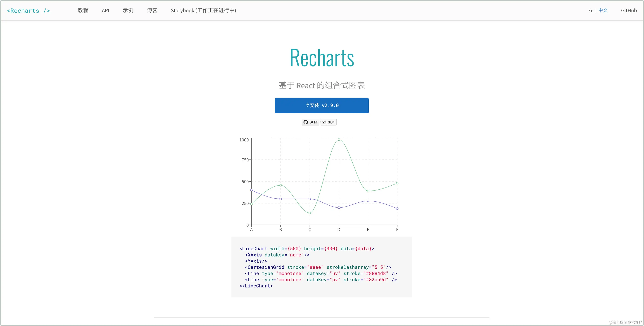Click the green line low point at C
Screen dimensions: 644x326
[310, 213]
